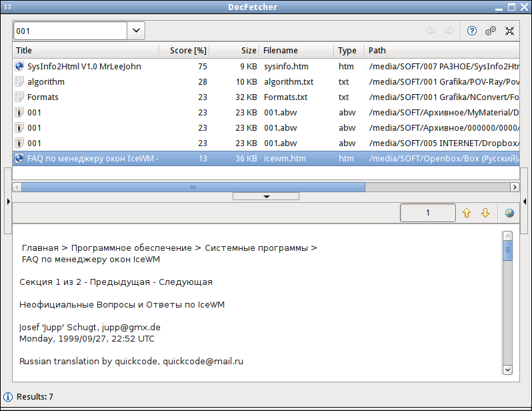Select the algorithm.txt filename cell
This screenshot has width=532, height=411.
point(289,82)
